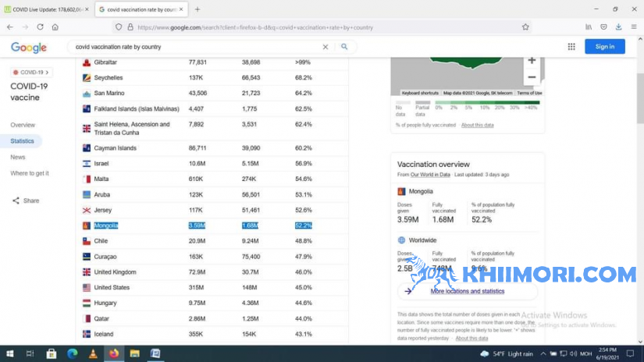Follow the Our World in Data link
This screenshot has width=644, height=362.
430,175
